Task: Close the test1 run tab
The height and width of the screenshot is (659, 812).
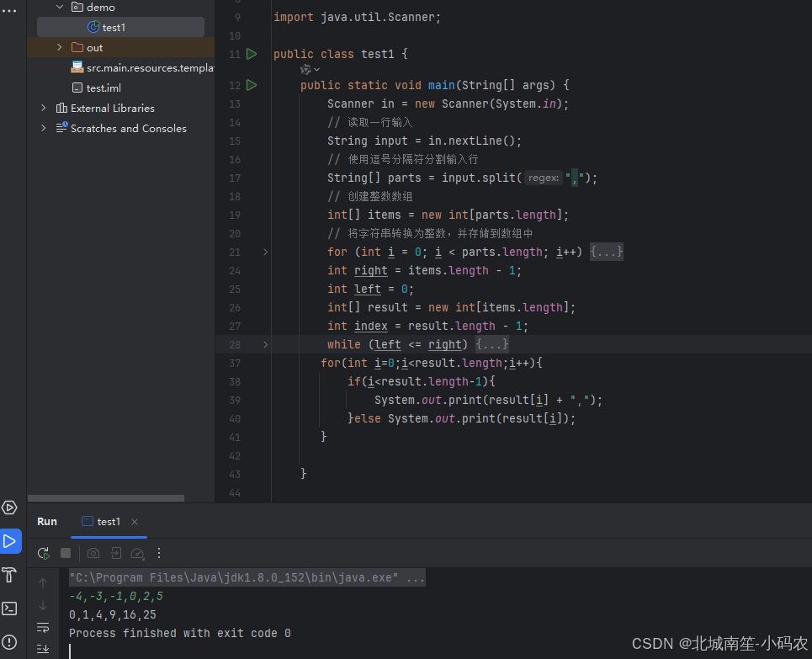Action: 135,522
